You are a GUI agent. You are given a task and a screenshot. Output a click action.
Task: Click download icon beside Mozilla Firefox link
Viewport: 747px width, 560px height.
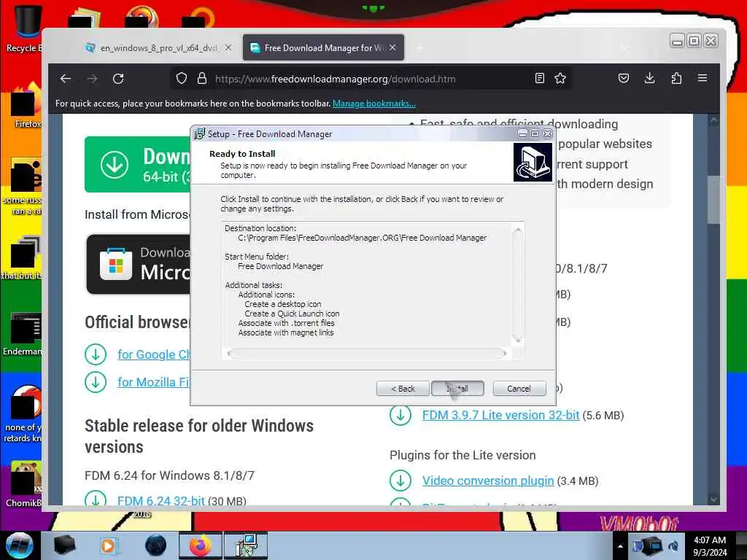coord(96,382)
